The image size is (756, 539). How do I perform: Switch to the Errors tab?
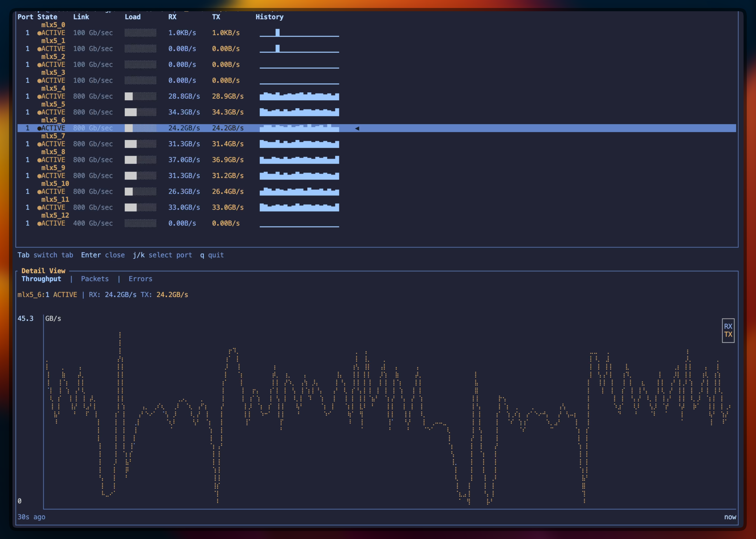click(141, 279)
